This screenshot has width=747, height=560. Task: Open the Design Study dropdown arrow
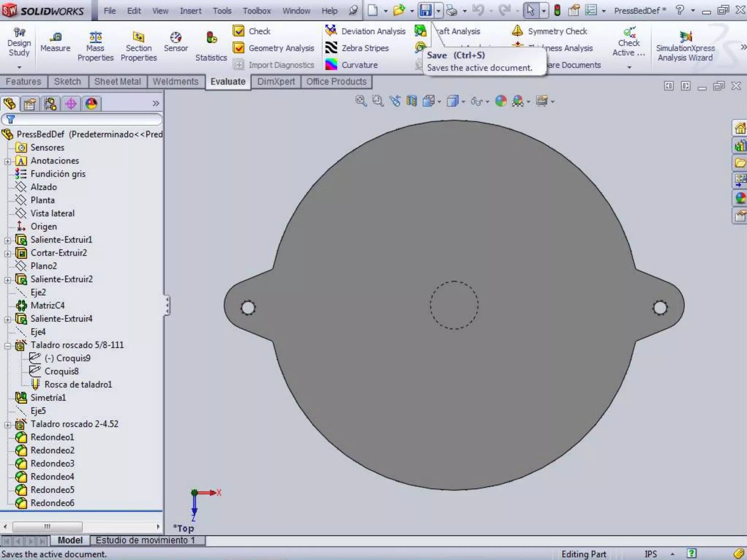(19, 67)
